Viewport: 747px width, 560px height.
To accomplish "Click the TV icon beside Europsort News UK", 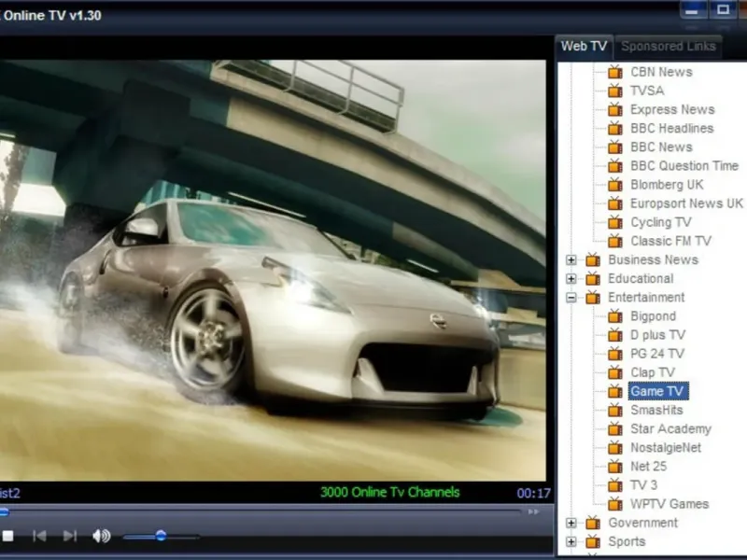I will tap(615, 203).
